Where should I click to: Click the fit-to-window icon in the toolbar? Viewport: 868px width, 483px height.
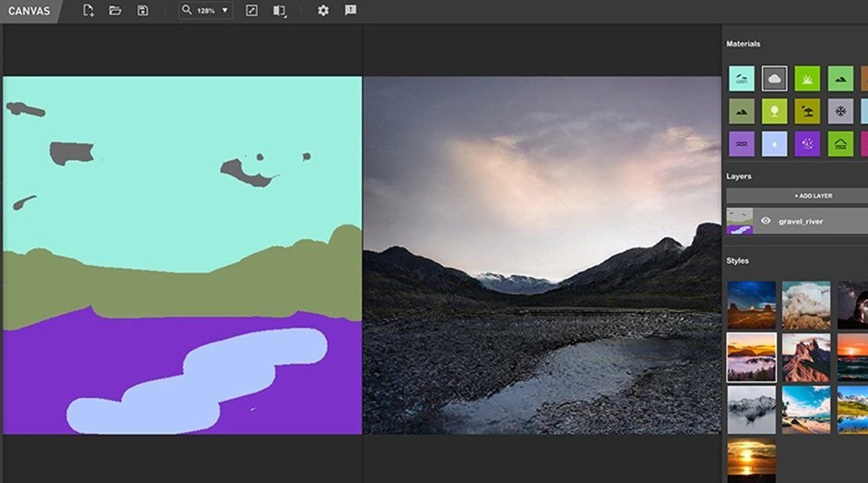click(252, 11)
